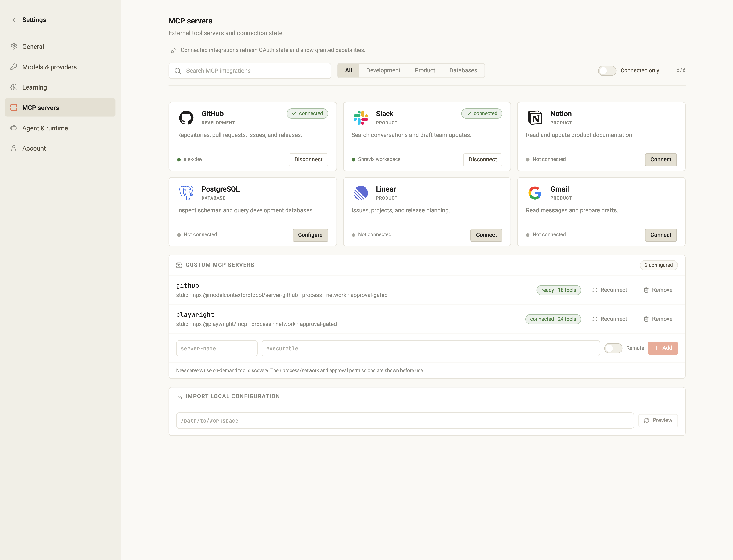The image size is (733, 560).
Task: Click the Agent & runtime robot icon
Action: click(x=14, y=128)
